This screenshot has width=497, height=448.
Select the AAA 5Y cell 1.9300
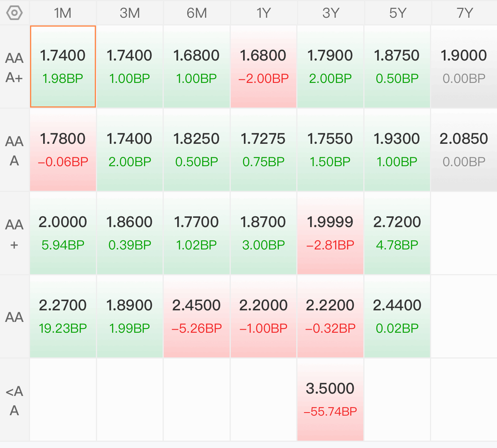[x=397, y=150]
